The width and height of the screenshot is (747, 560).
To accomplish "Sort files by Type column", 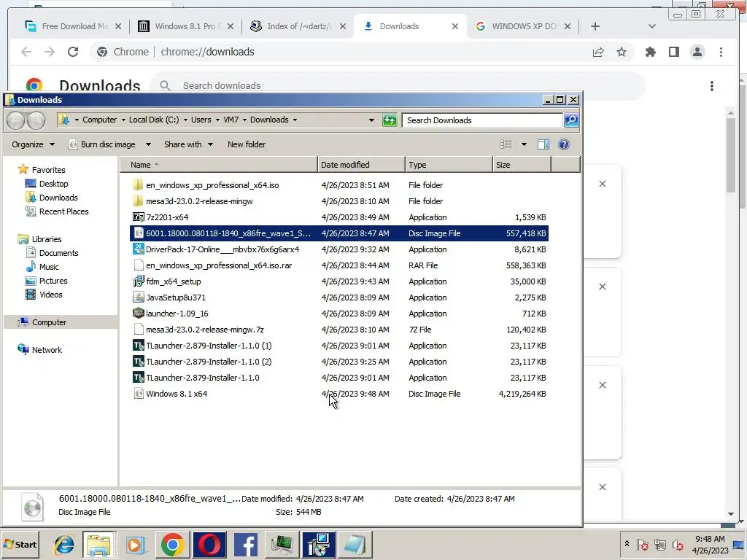I will click(449, 165).
